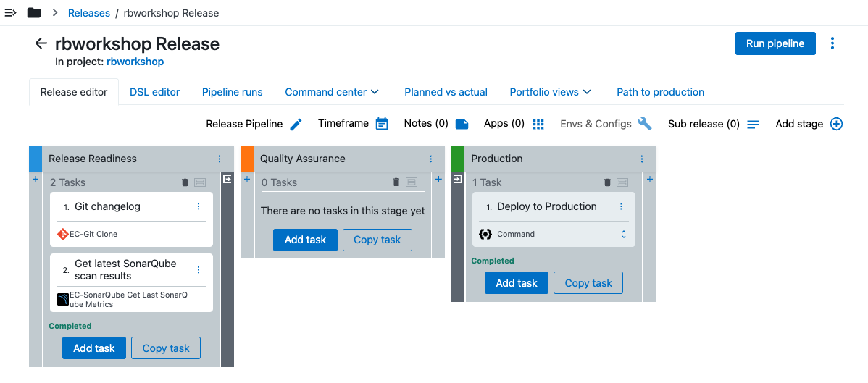Click exit gate icon on Release Readiness
Screen dimensions: 868x383
(x=227, y=179)
